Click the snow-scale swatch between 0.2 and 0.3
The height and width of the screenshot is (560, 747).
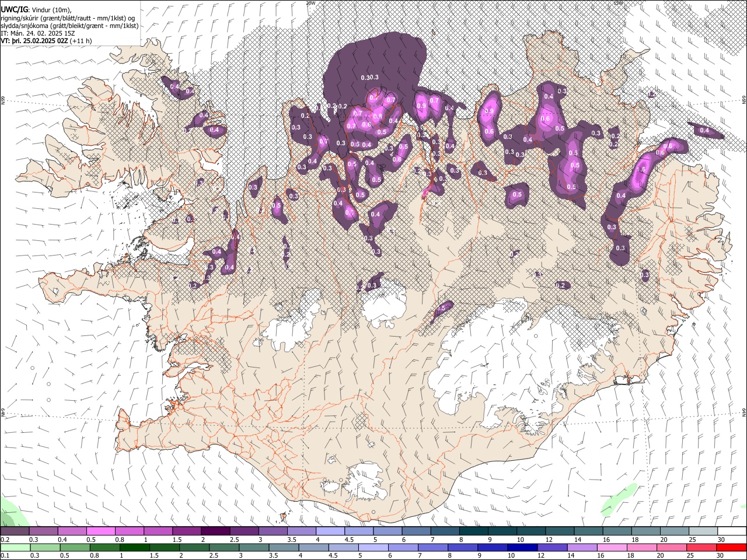pos(15,531)
